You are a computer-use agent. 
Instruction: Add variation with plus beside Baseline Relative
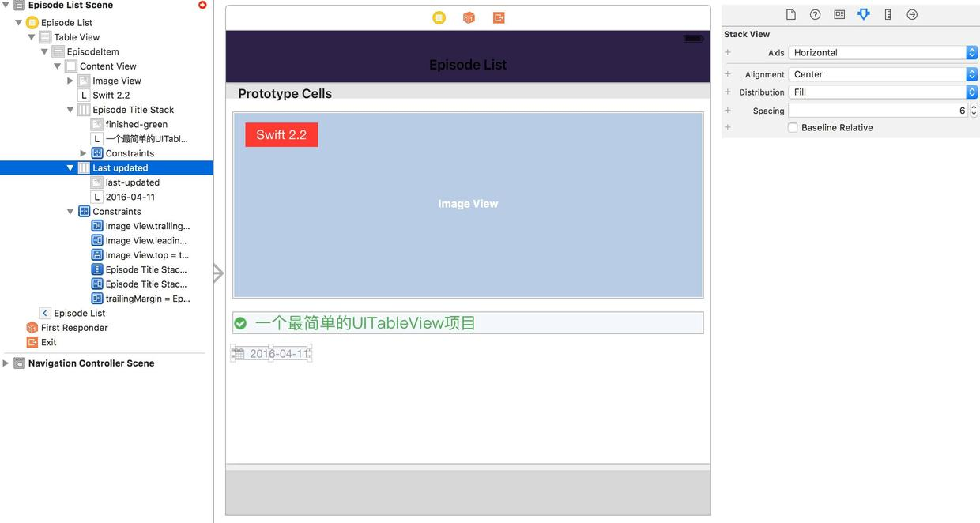pos(728,127)
